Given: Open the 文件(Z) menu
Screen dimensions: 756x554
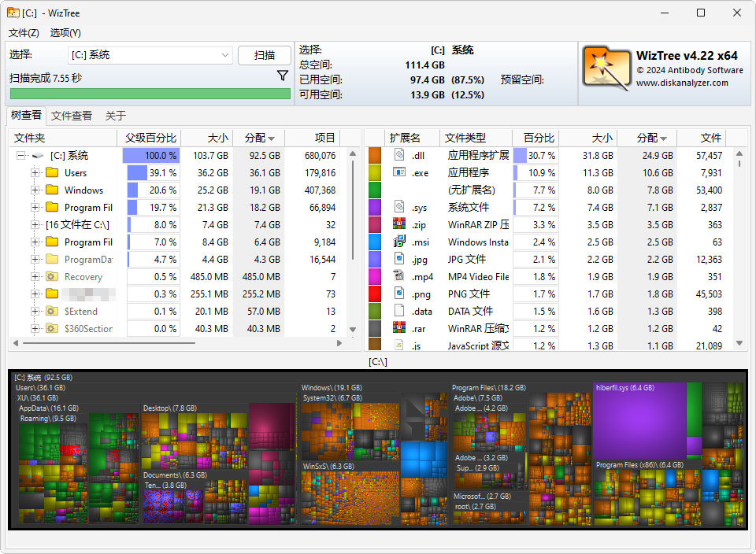Looking at the screenshot, I should pos(24,33).
